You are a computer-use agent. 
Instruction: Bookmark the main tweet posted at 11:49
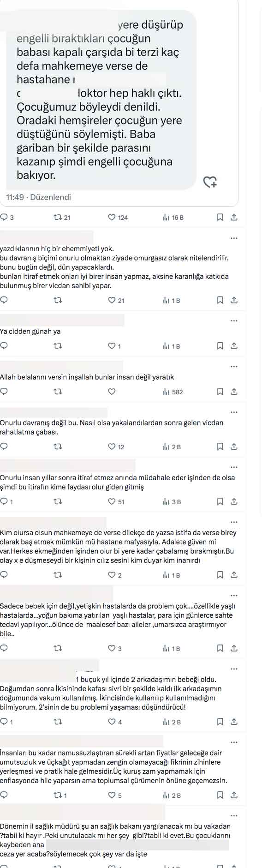(220, 217)
